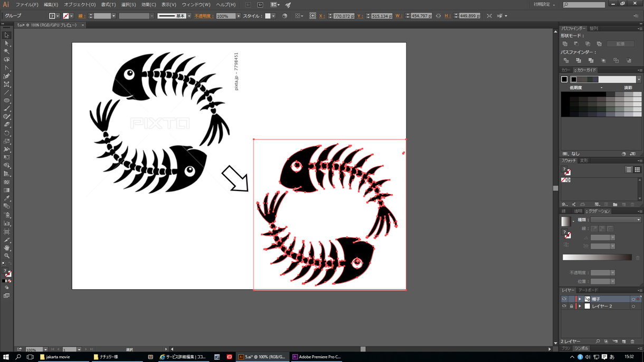Viewport: 644px width, 362px height.
Task: Switch to the シンボル tab
Action: pos(581,349)
